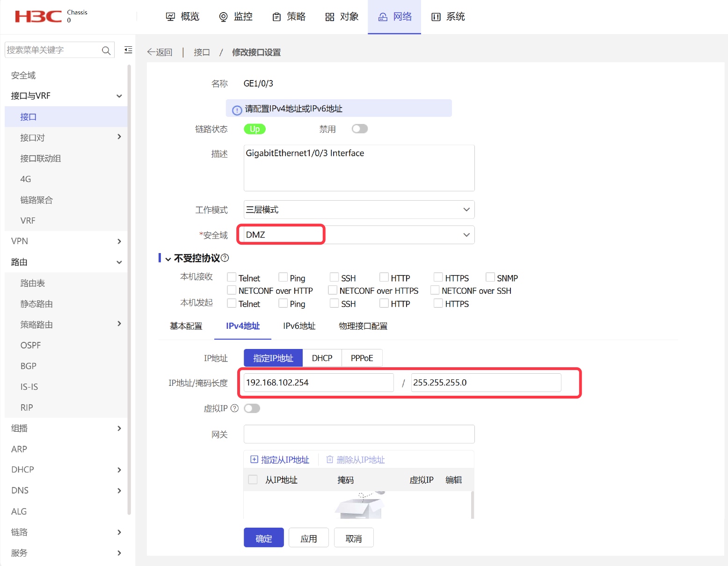
Task: Click the mask field 255.255.255.0
Action: pyautogui.click(x=486, y=383)
